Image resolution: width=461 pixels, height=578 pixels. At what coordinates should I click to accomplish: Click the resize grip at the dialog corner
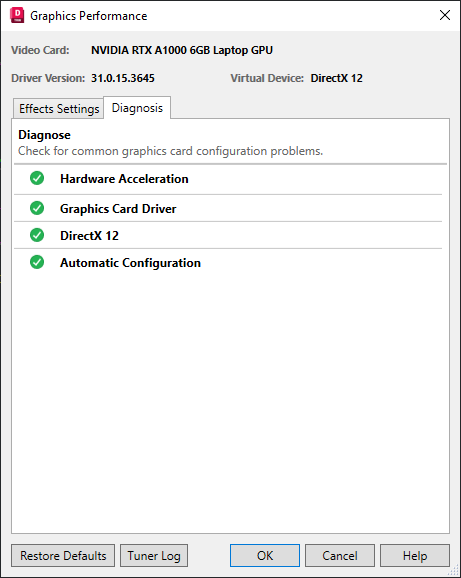coord(454,571)
